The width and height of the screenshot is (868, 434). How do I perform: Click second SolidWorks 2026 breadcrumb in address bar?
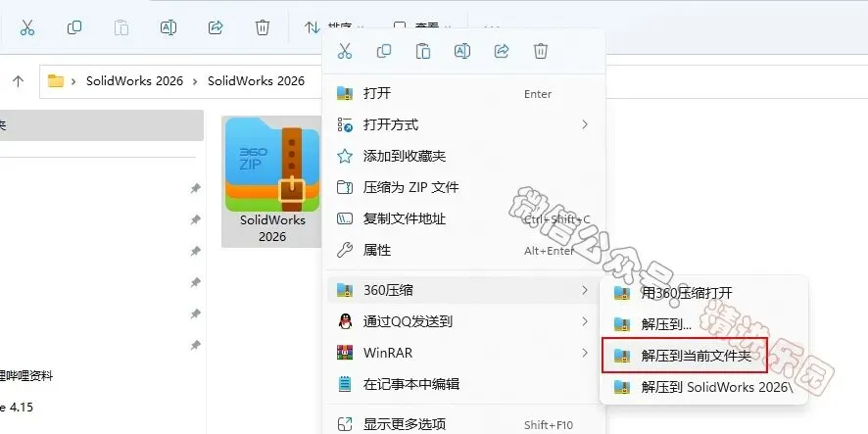[x=256, y=80]
